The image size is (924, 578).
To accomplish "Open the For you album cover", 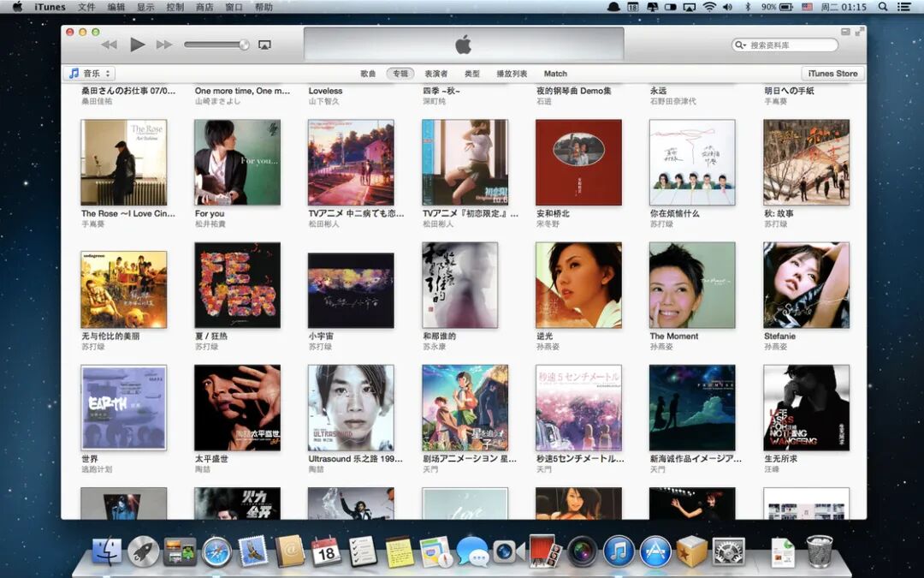I will [238, 162].
